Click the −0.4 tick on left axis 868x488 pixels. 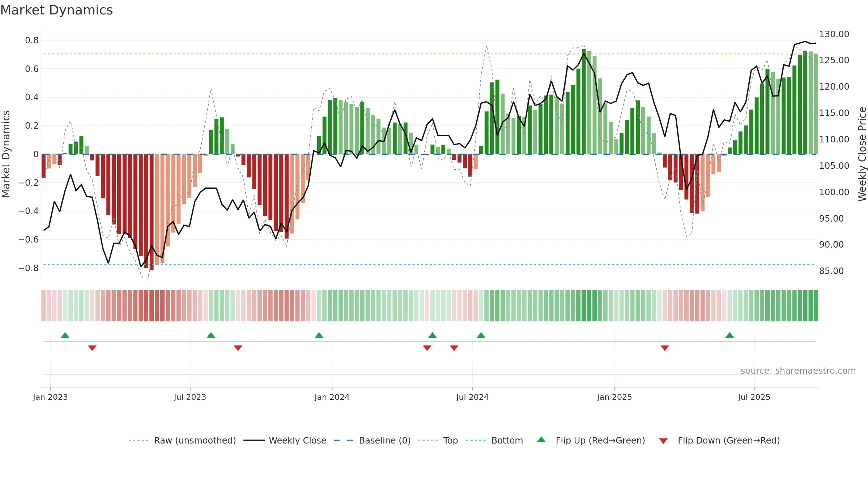[x=29, y=211]
